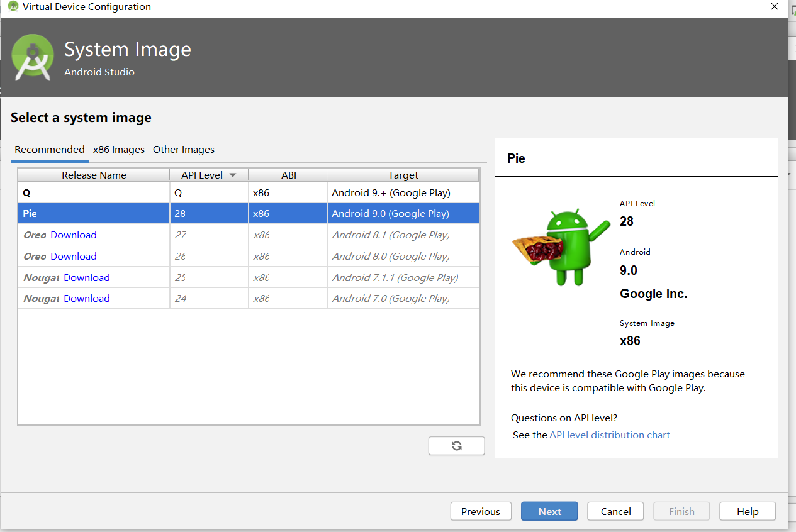Image resolution: width=796 pixels, height=532 pixels.
Task: Click the 'Android 7.0 (Google Play)' cell
Action: (403, 299)
